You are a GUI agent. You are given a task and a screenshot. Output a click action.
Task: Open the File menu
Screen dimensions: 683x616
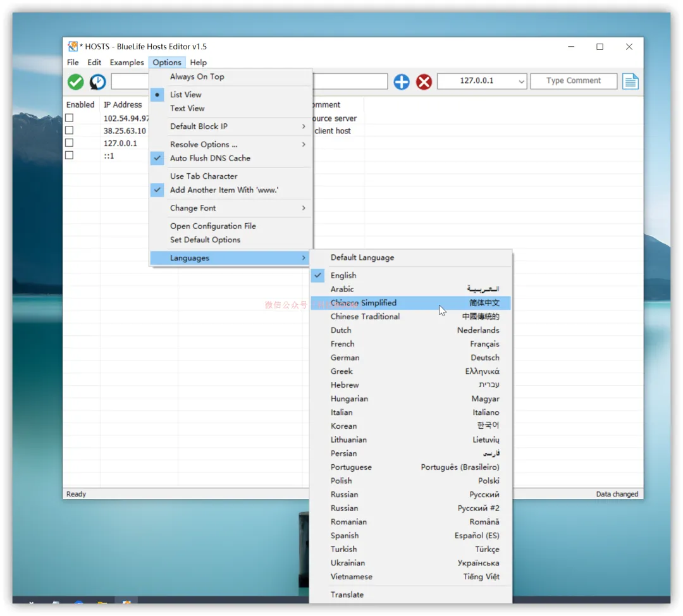pyautogui.click(x=73, y=63)
